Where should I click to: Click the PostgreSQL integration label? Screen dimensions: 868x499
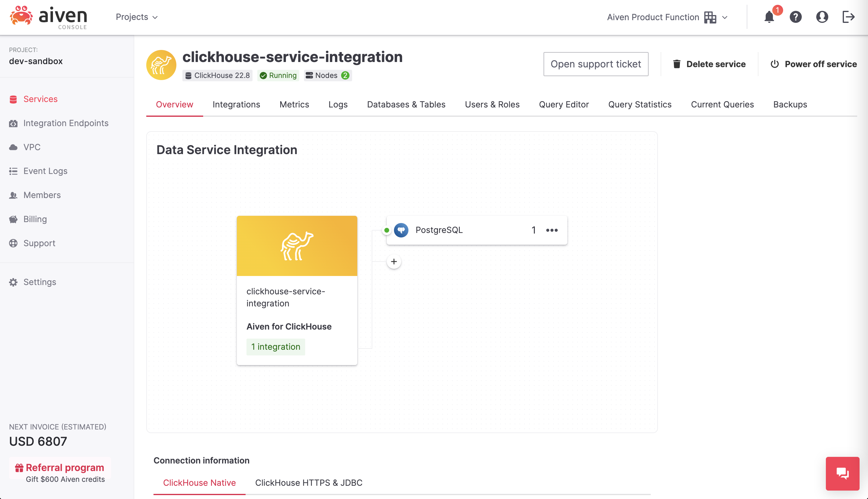[x=439, y=230]
